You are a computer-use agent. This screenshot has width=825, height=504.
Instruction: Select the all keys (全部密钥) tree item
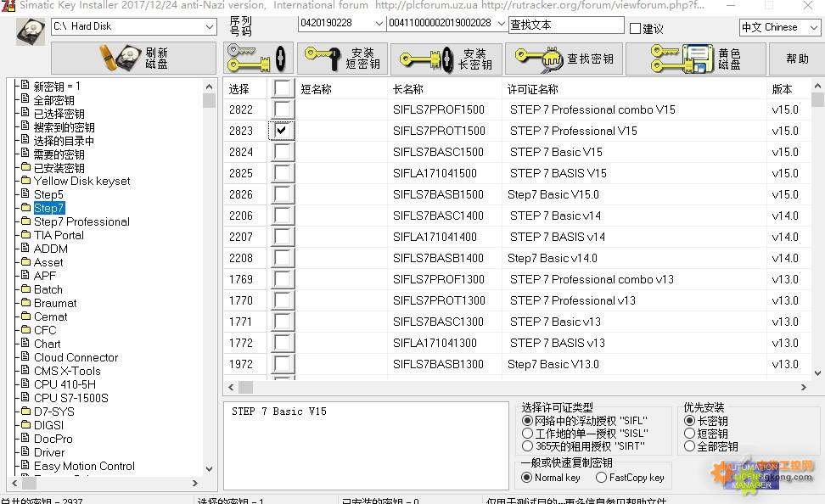tap(53, 100)
